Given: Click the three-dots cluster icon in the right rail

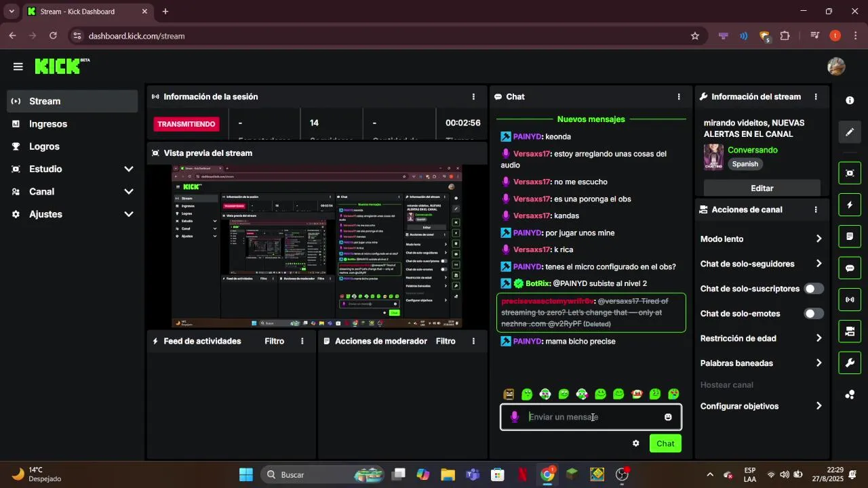Looking at the screenshot, I should [850, 394].
